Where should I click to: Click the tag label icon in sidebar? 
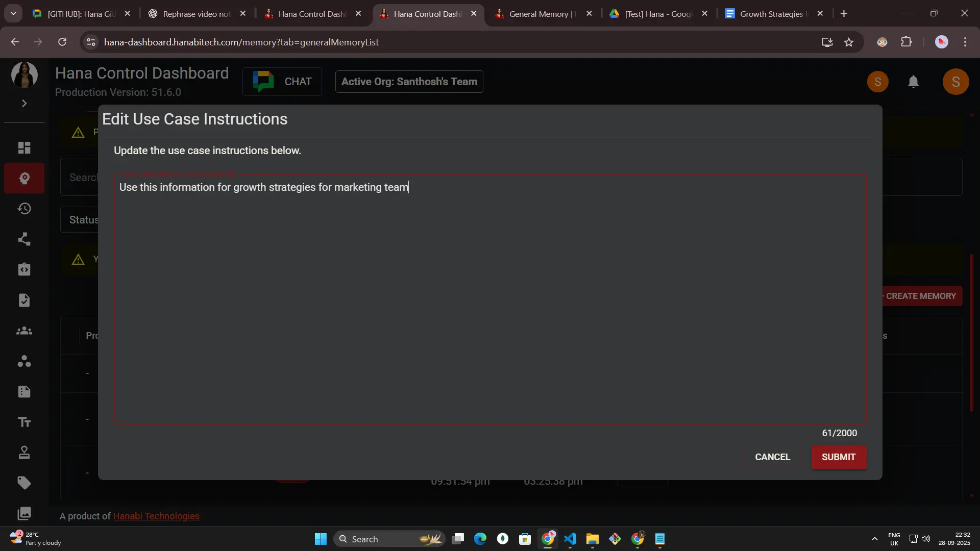pos(24,483)
